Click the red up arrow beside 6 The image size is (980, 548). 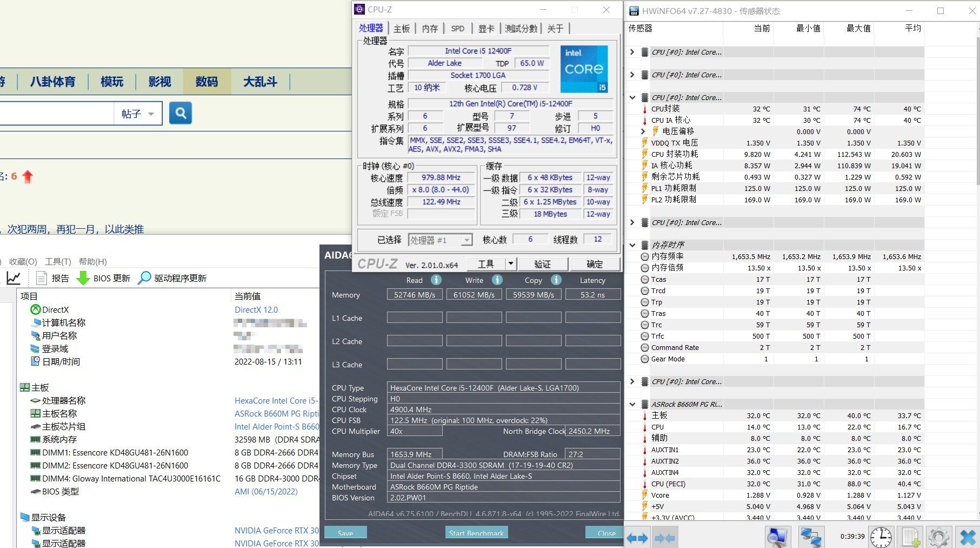(28, 176)
